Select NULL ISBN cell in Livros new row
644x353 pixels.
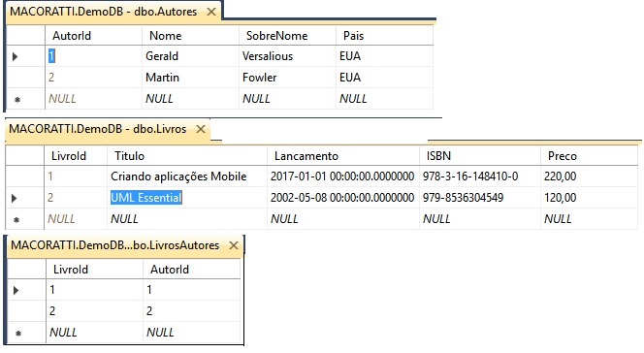(480, 219)
